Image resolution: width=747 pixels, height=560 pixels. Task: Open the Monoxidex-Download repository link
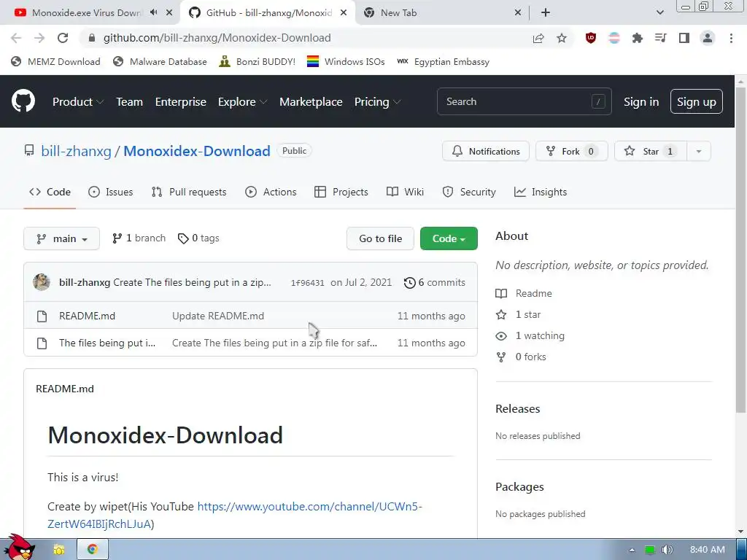coord(197,152)
